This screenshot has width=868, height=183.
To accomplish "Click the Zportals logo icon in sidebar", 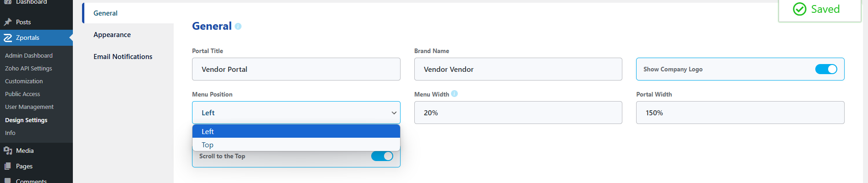I will point(8,38).
